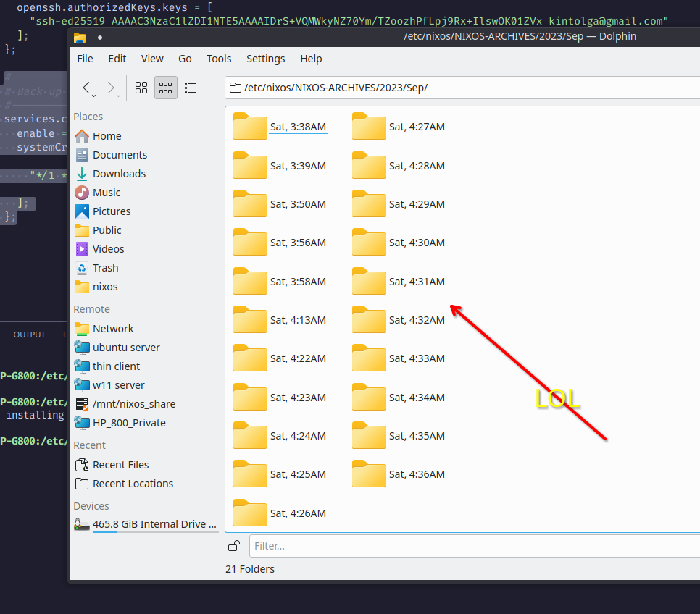Open thin client remote location
Screen dimensions: 700x614
click(x=145, y=366)
